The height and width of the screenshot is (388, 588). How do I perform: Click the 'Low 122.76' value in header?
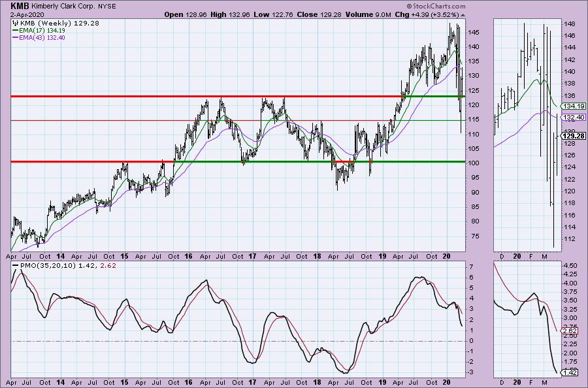coord(272,14)
